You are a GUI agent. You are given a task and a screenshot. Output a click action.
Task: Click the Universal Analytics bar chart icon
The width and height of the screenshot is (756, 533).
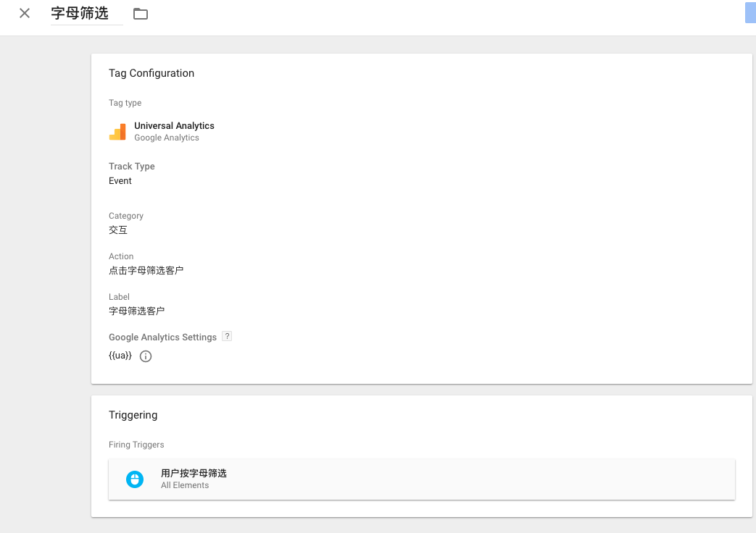[x=117, y=132]
